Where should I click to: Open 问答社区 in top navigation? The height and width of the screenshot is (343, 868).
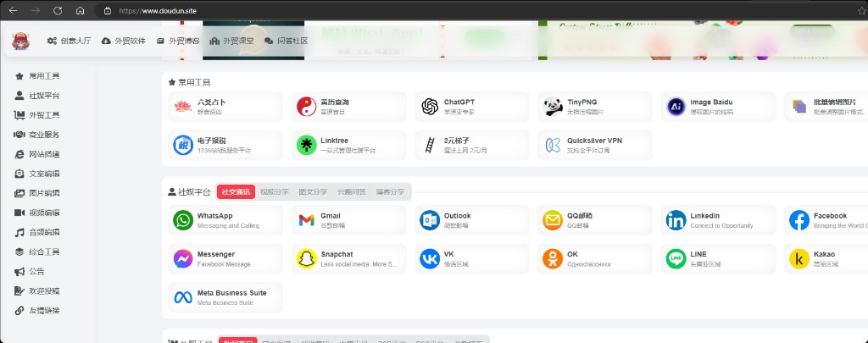pyautogui.click(x=287, y=41)
